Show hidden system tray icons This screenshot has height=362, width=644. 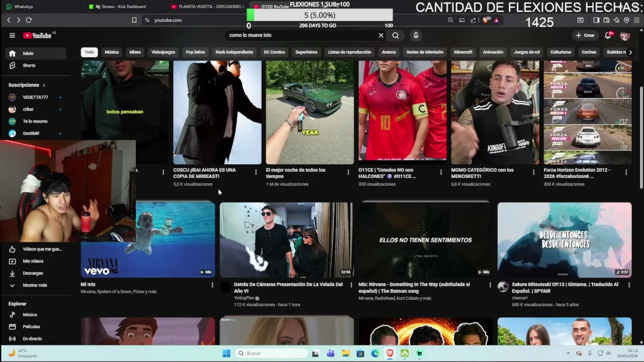pos(569,353)
